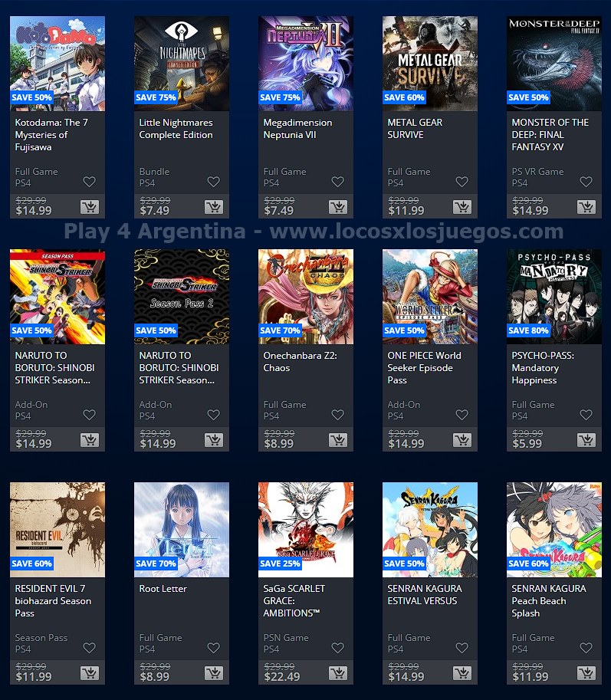Add Kotodama to cart
This screenshot has width=611, height=700.
(90, 207)
